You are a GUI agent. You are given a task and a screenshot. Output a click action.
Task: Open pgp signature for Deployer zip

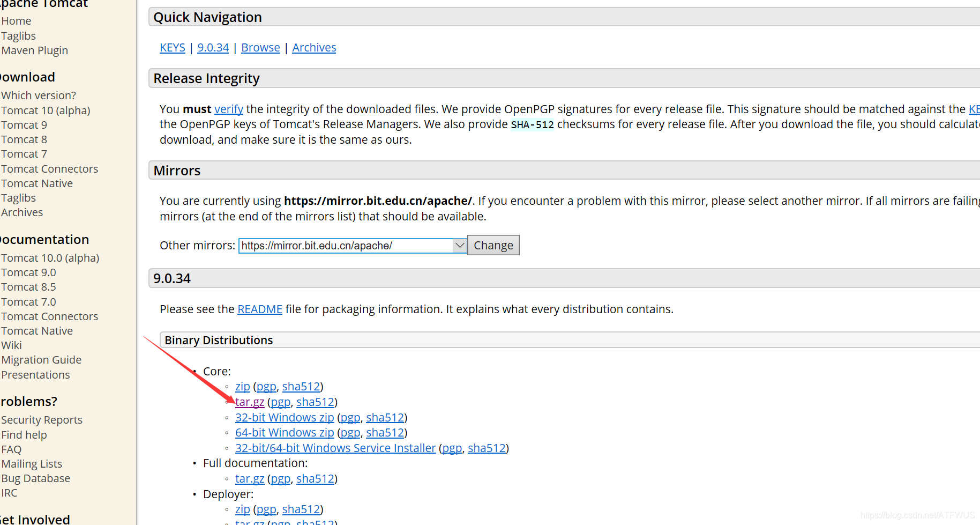266,509
